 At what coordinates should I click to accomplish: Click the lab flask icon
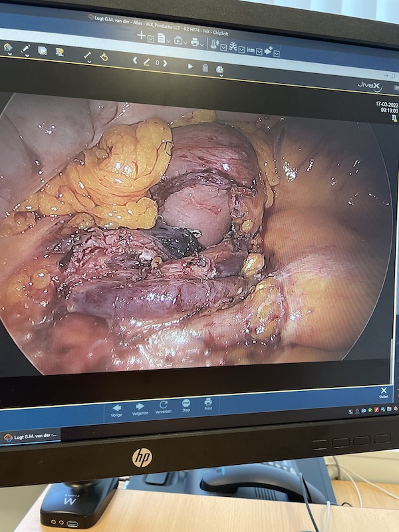(x=214, y=44)
